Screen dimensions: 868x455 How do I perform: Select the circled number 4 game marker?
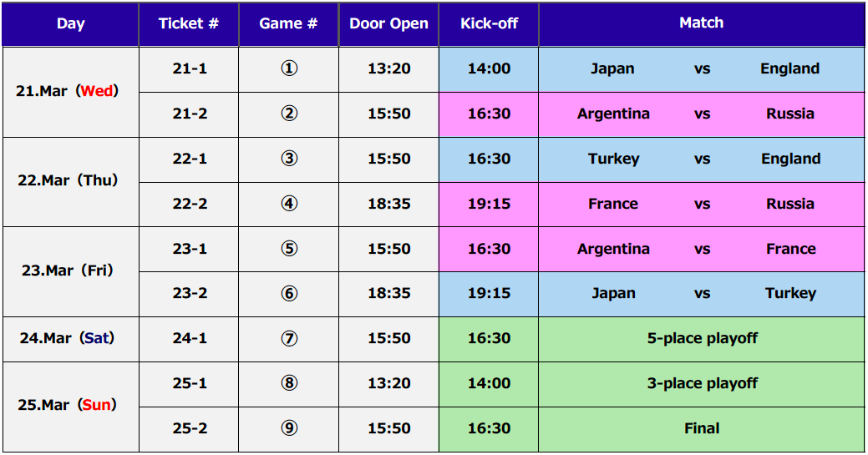pyautogui.click(x=289, y=204)
